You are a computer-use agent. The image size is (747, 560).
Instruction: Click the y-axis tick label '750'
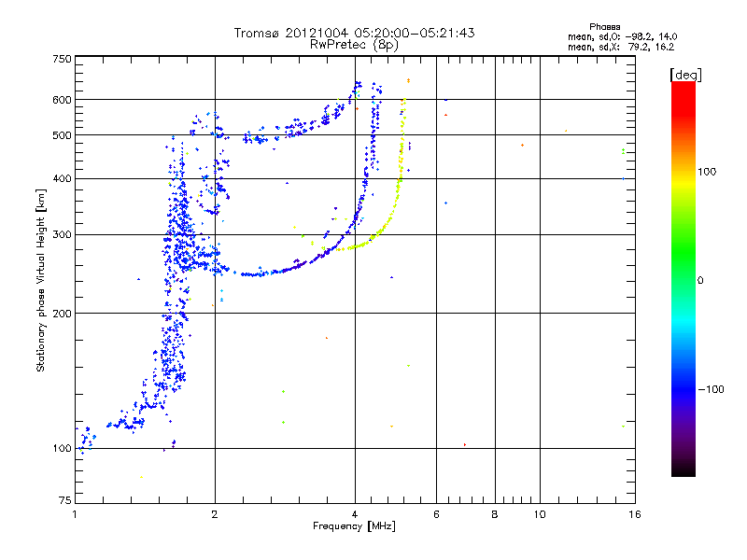(x=62, y=59)
